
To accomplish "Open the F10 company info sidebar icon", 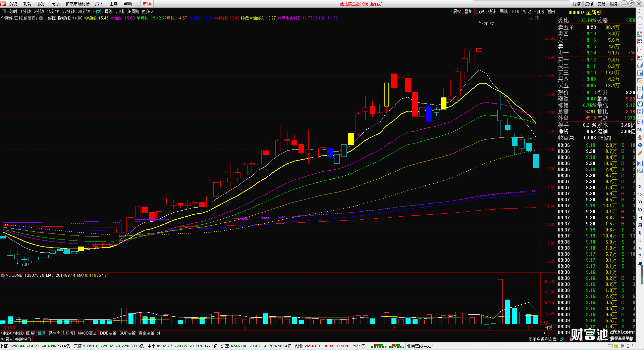I will 640,73.
